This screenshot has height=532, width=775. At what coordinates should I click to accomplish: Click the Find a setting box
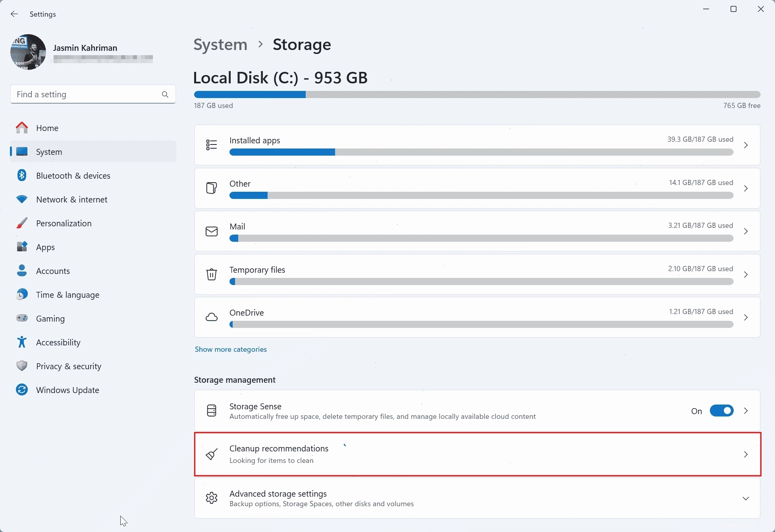pos(93,94)
